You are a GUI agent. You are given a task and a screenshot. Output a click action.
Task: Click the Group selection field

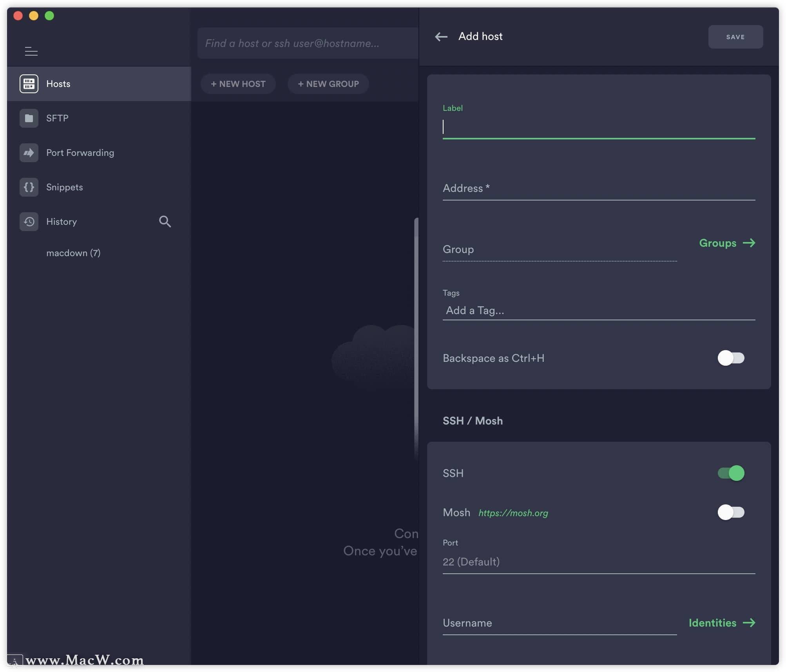tap(559, 250)
